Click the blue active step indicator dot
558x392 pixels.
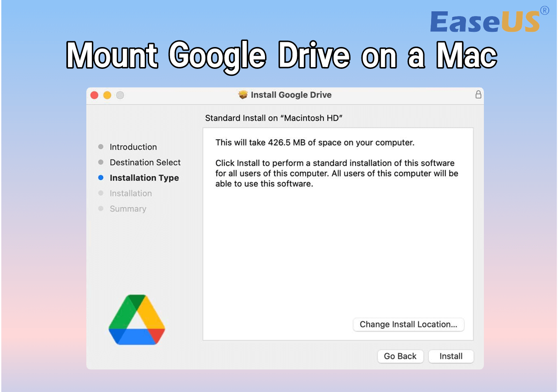point(101,177)
